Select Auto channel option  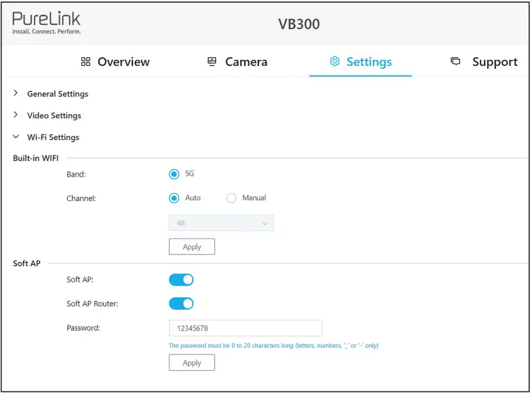(x=174, y=198)
